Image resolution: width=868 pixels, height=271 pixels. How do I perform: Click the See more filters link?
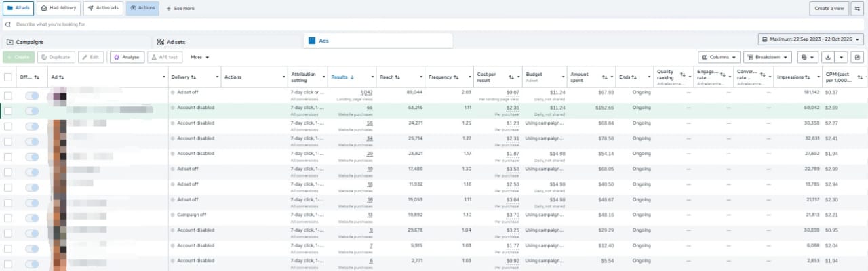click(x=180, y=9)
